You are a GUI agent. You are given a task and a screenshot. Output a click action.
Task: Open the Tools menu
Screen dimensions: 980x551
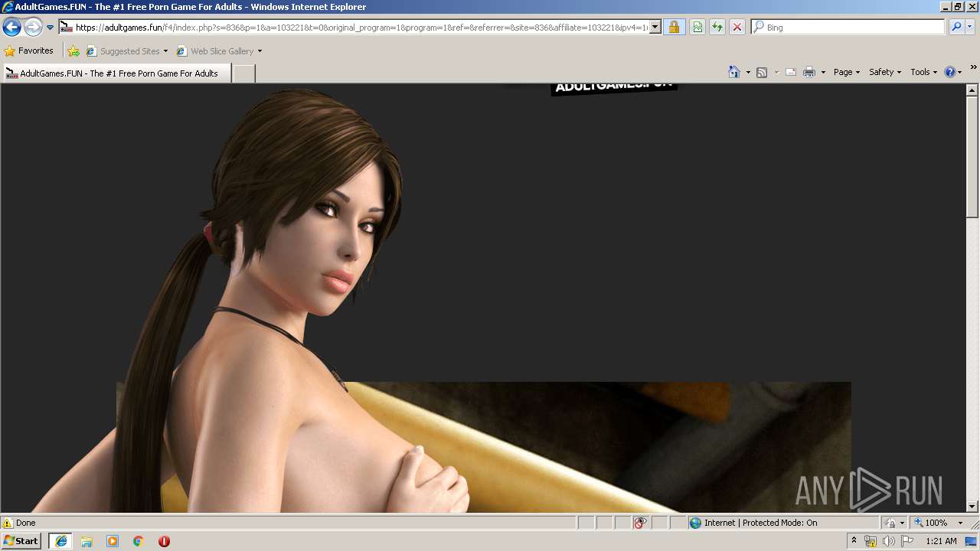pyautogui.click(x=923, y=72)
